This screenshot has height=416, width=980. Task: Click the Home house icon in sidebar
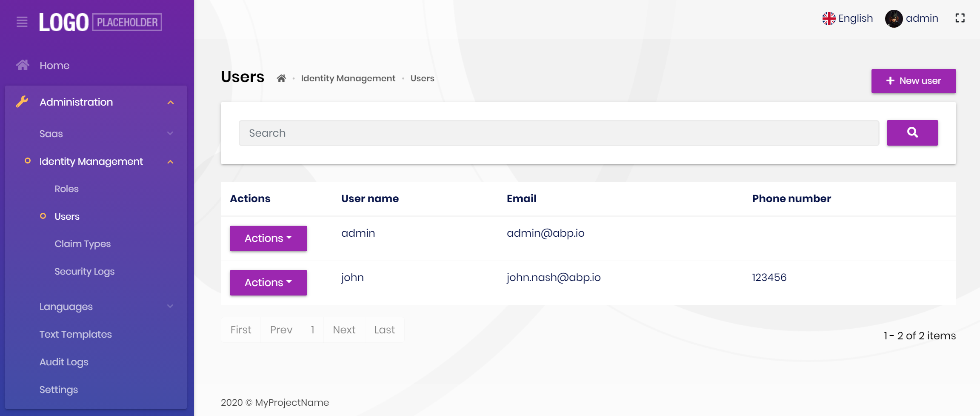point(23,65)
